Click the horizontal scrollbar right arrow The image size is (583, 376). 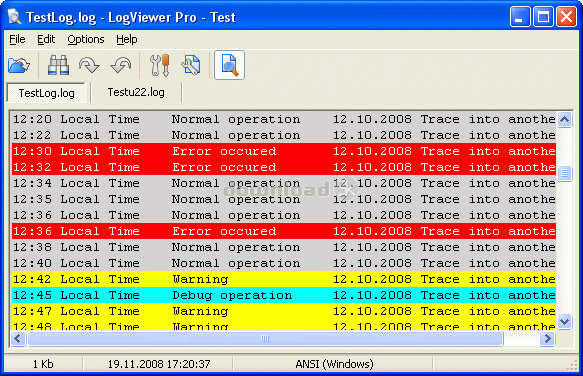pyautogui.click(x=547, y=338)
